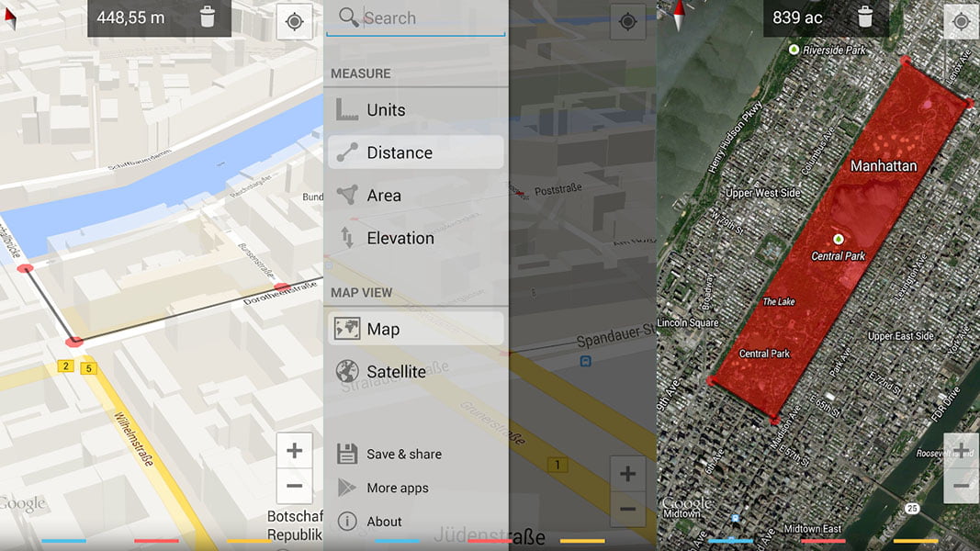The width and height of the screenshot is (980, 551).
Task: Tap the 839 ac area readout
Action: click(x=797, y=17)
